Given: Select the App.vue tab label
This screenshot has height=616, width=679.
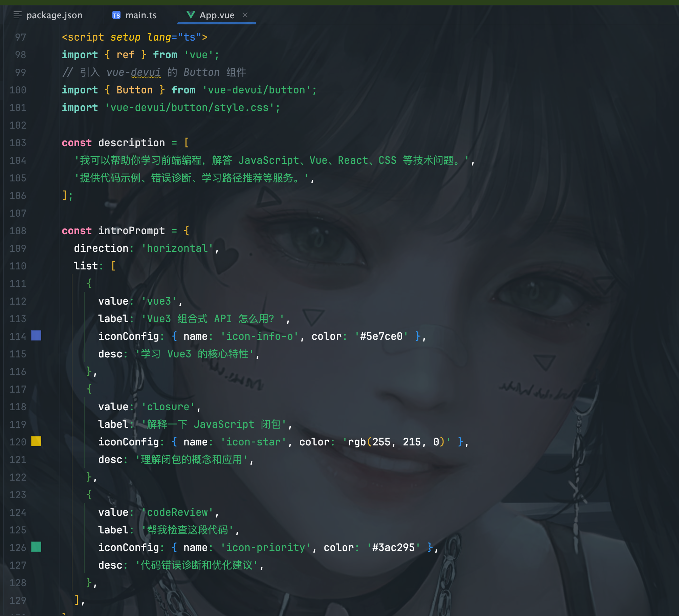Looking at the screenshot, I should pyautogui.click(x=217, y=15).
